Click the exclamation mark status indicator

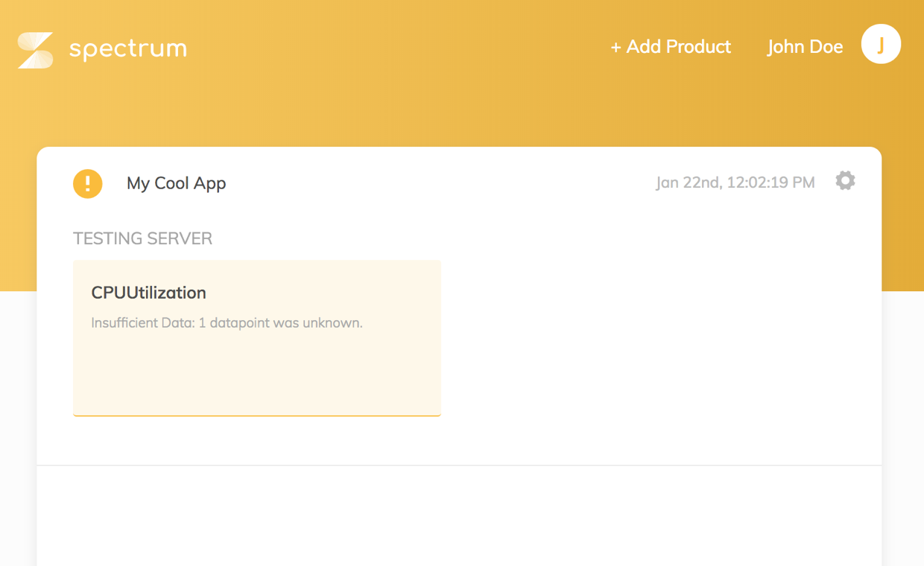point(87,183)
